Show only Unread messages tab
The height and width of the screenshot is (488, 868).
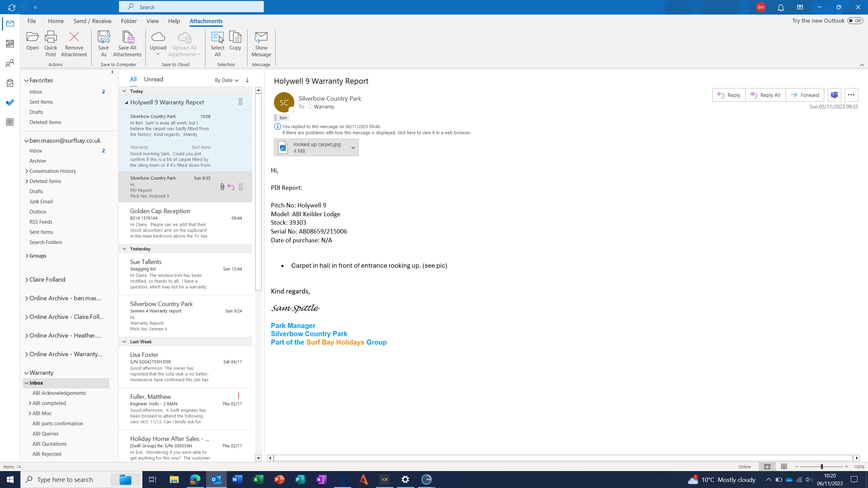pyautogui.click(x=153, y=79)
